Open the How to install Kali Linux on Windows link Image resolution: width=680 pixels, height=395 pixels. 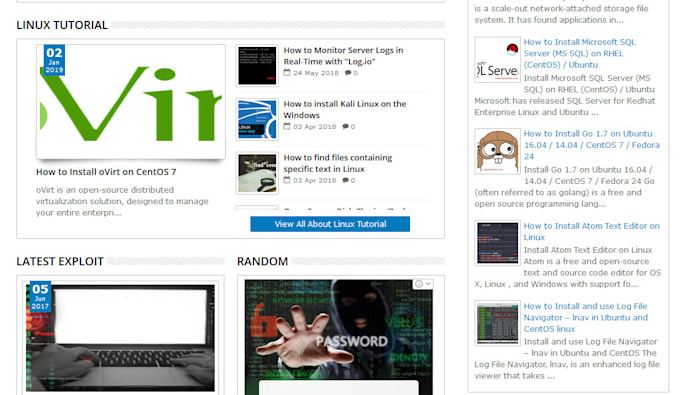[x=345, y=110]
